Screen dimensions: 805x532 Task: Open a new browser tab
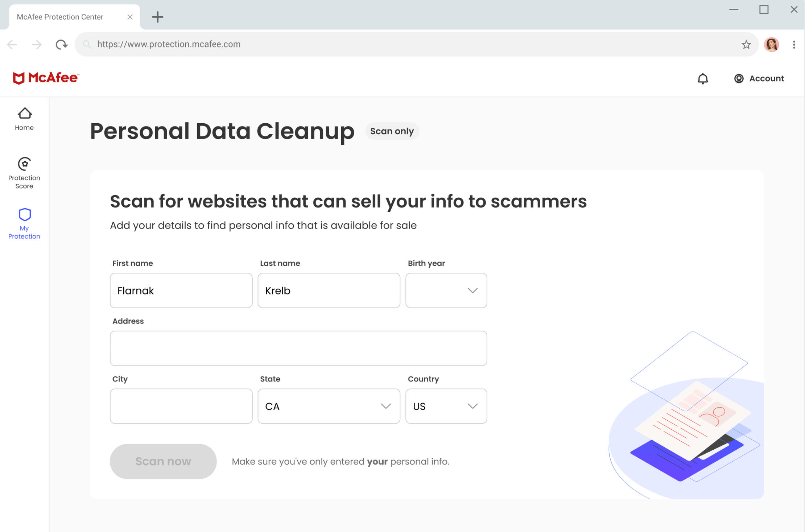click(x=157, y=17)
